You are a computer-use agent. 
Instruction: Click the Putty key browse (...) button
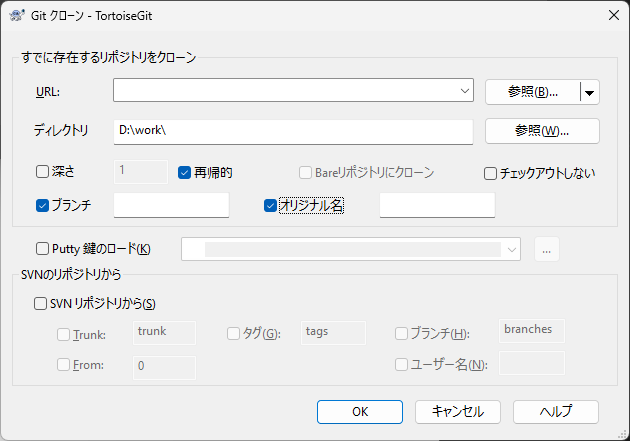[x=546, y=249]
